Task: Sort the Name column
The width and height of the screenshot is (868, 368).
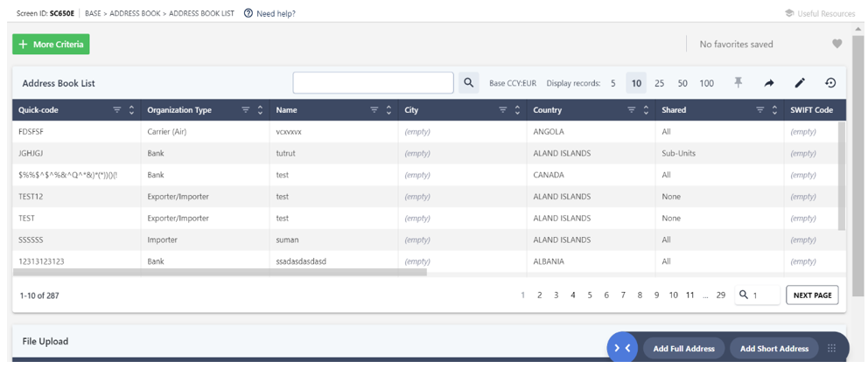Action: 388,110
